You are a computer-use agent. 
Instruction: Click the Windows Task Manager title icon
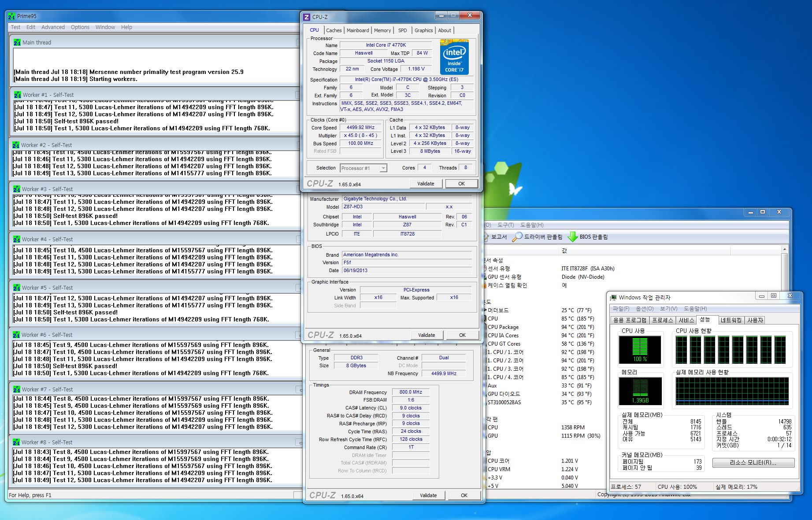point(613,297)
